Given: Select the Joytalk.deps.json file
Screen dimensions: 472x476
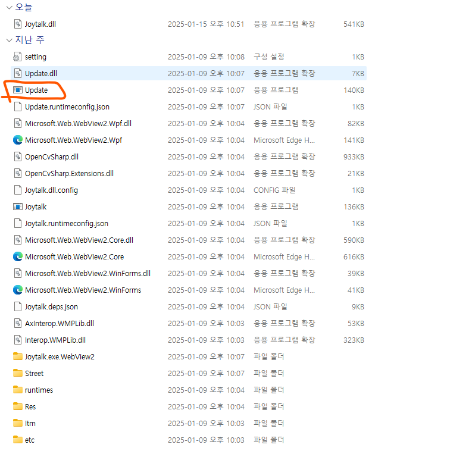Looking at the screenshot, I should coord(51,307).
